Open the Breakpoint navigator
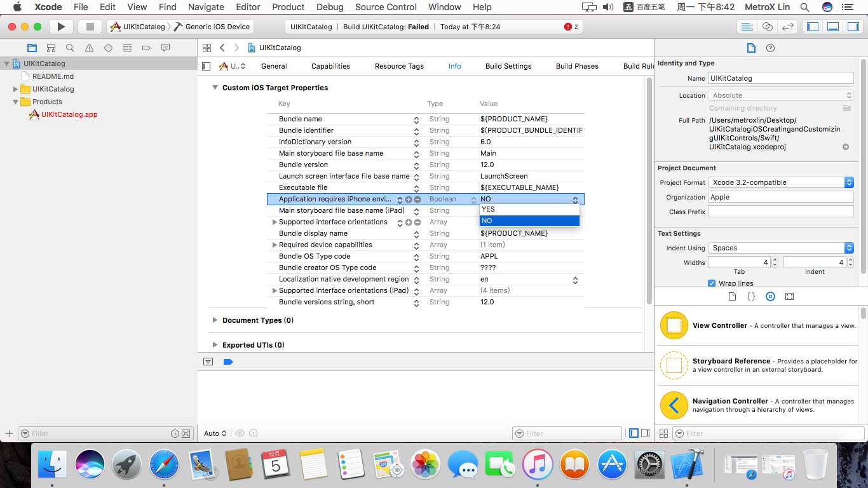Image resolution: width=868 pixels, height=488 pixels. (146, 48)
